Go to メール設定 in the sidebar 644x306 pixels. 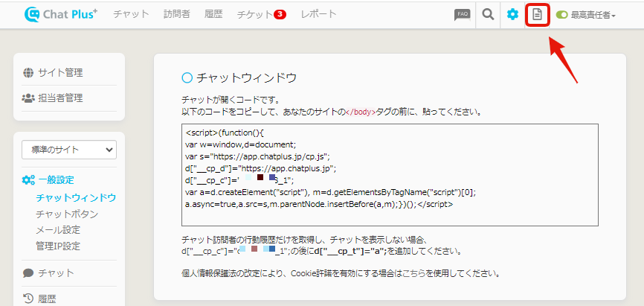pos(58,229)
